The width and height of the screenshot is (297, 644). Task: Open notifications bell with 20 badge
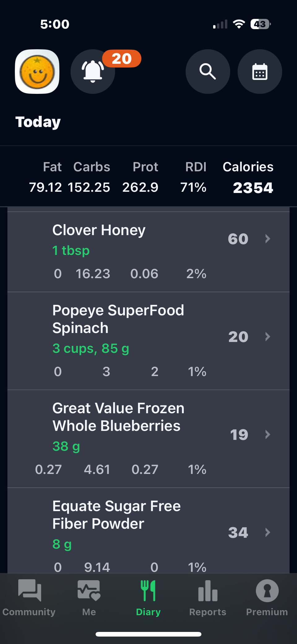[x=93, y=72]
